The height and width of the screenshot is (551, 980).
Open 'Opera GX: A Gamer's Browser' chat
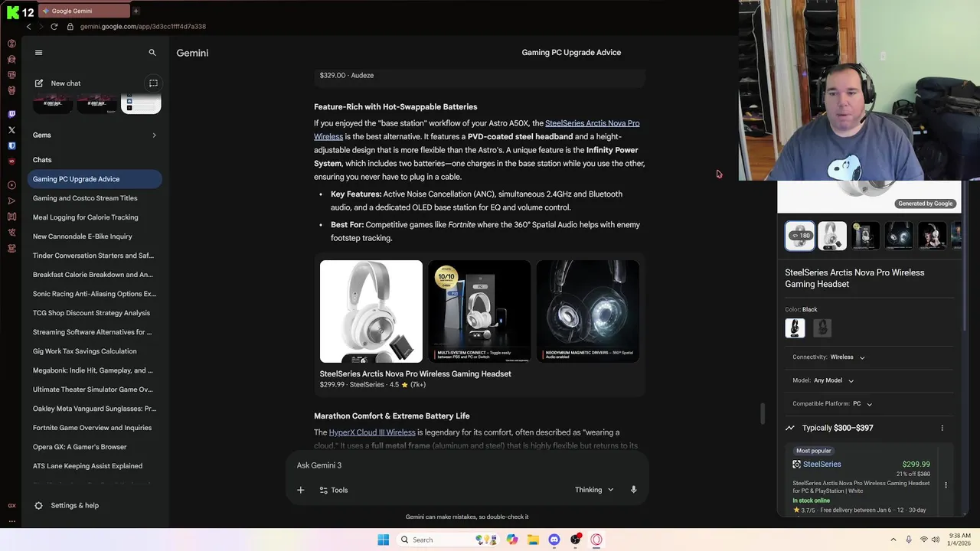95,447
